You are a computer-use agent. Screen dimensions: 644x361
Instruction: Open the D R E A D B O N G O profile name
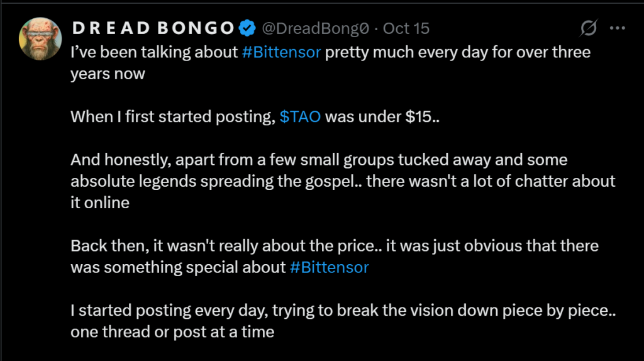click(x=154, y=28)
